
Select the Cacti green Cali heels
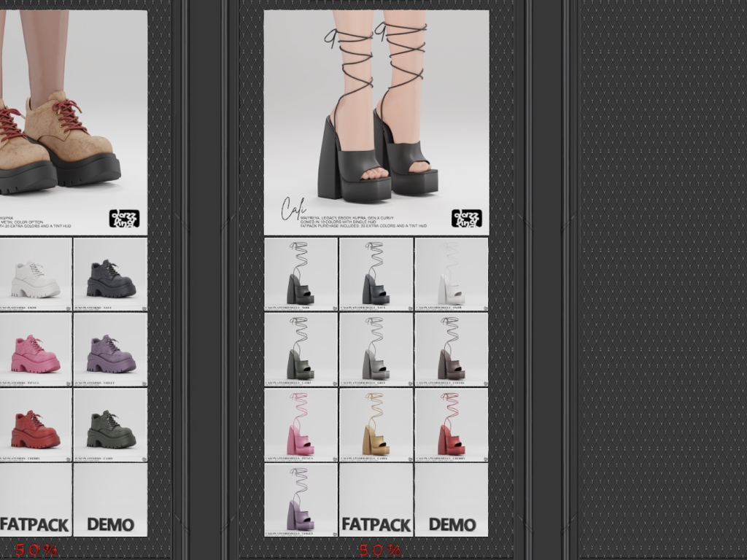click(301, 349)
